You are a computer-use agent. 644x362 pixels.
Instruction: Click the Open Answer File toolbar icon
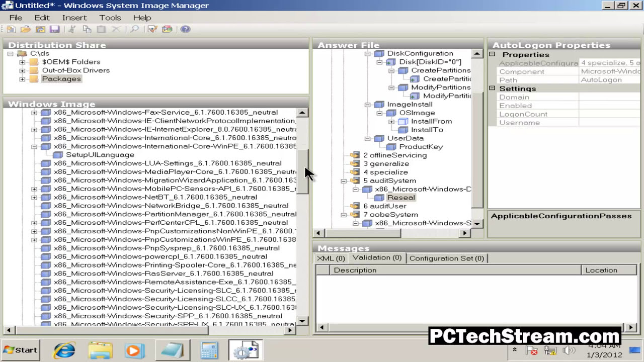[x=26, y=29]
